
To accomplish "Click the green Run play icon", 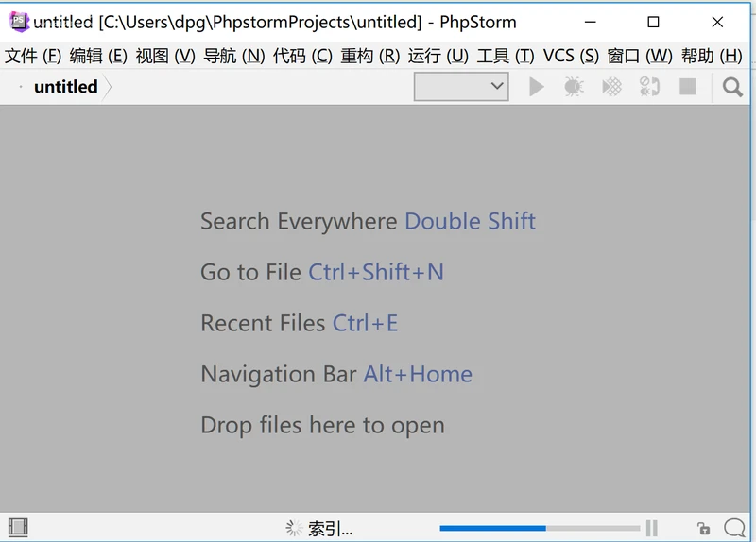I will click(536, 87).
